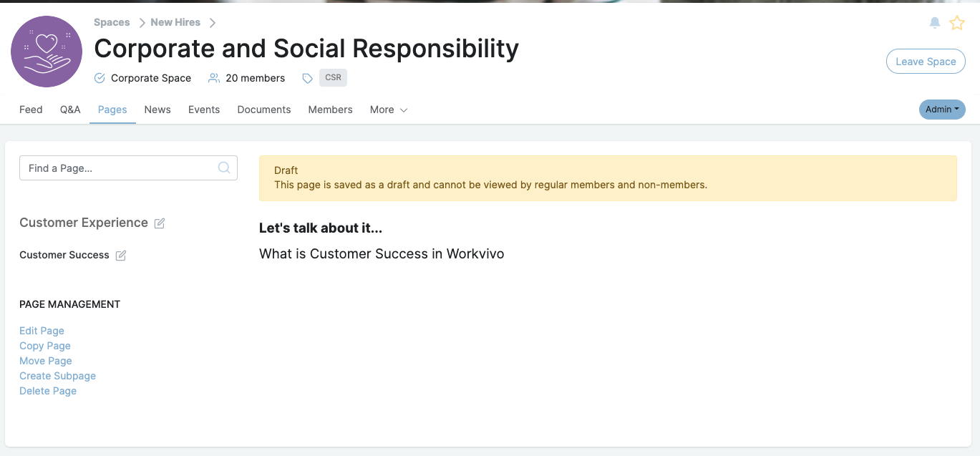
Task: Click the Corporate Space label
Action: coord(151,78)
